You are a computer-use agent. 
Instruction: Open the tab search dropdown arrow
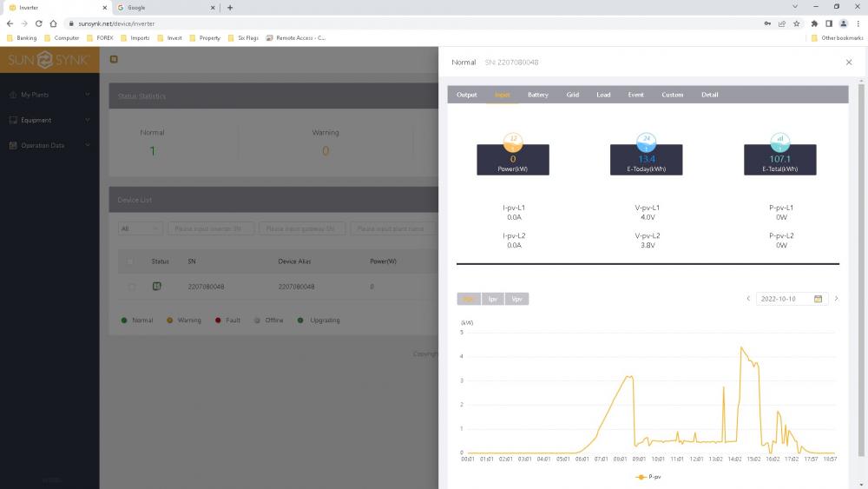[795, 7]
